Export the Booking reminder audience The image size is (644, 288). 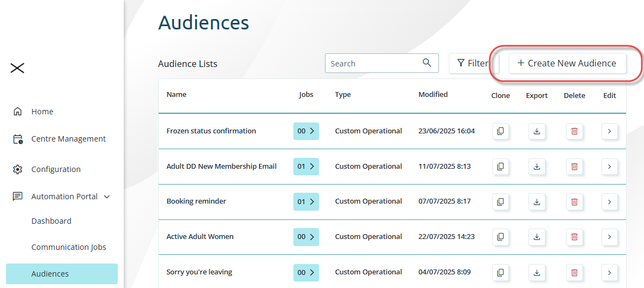click(x=537, y=202)
